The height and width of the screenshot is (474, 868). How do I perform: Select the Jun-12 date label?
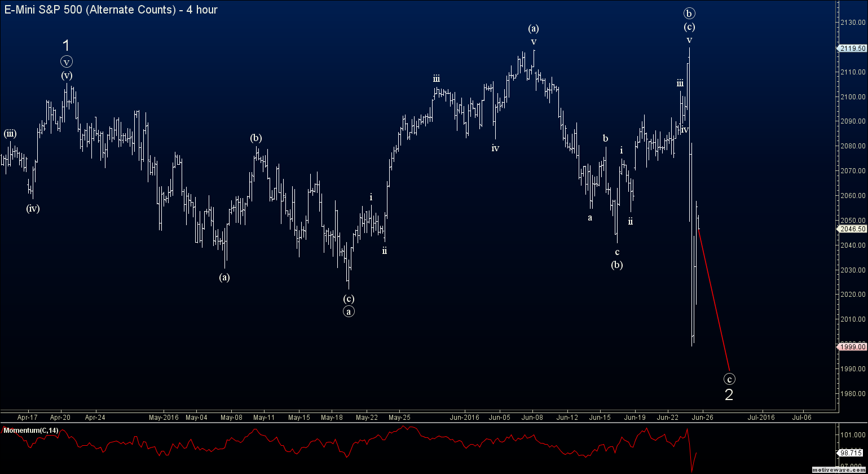[x=567, y=418]
